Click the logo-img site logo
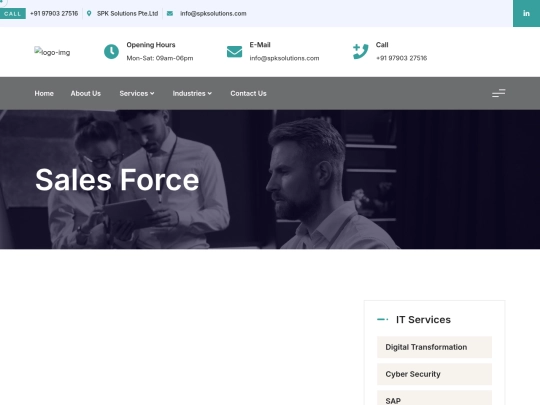 52,52
